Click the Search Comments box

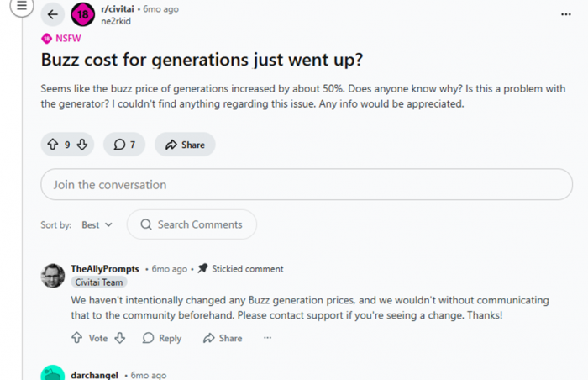[192, 224]
